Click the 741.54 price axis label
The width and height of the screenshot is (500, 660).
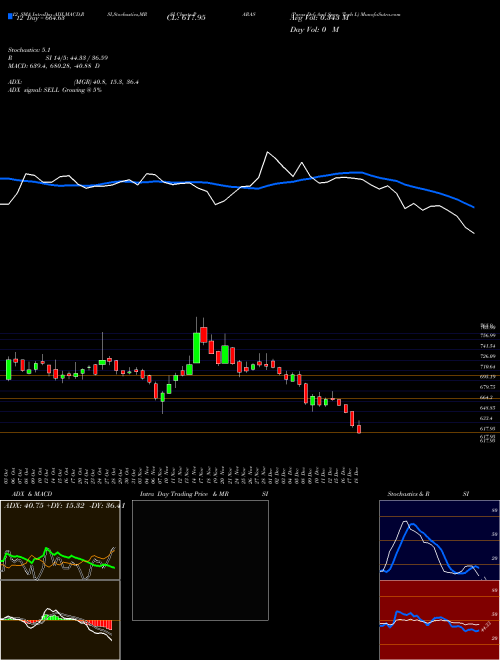pyautogui.click(x=487, y=346)
